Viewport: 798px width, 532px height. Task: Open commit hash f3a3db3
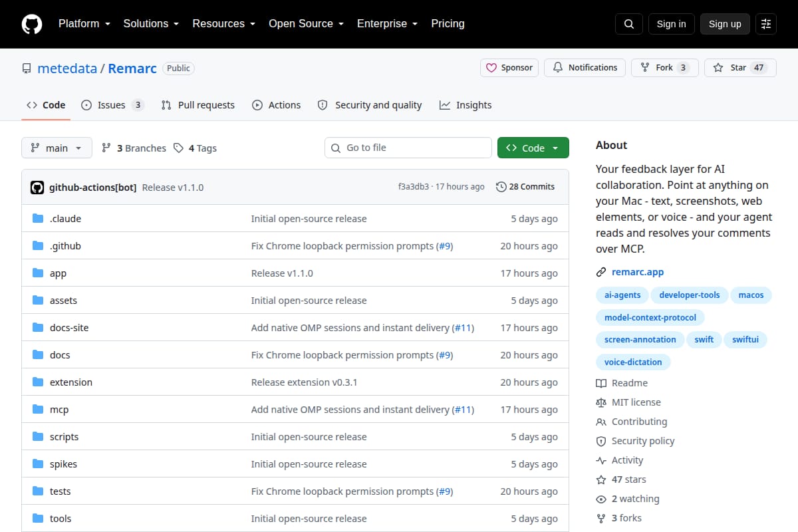tap(413, 187)
